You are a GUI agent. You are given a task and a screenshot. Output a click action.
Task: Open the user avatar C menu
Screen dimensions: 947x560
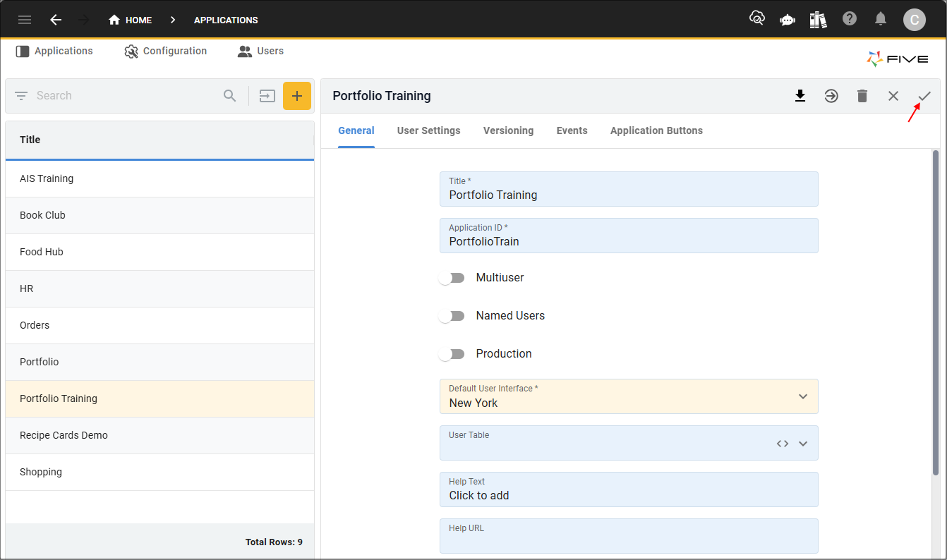(915, 20)
